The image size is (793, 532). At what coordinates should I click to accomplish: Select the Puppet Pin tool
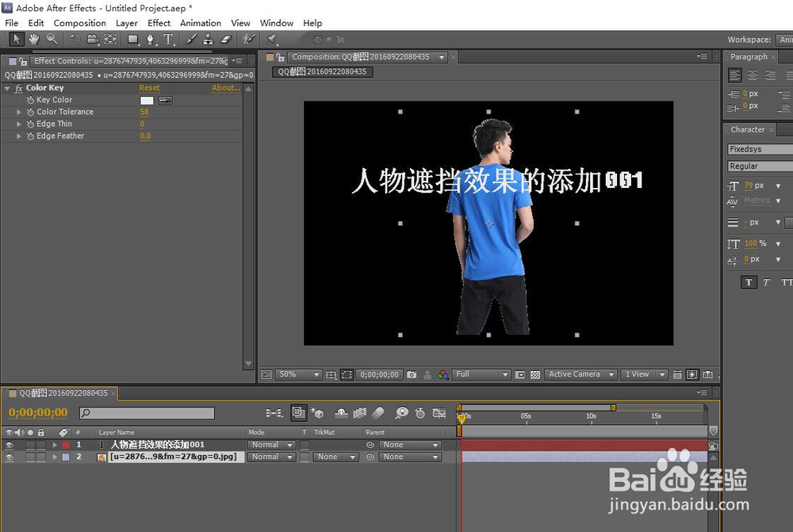[x=272, y=39]
